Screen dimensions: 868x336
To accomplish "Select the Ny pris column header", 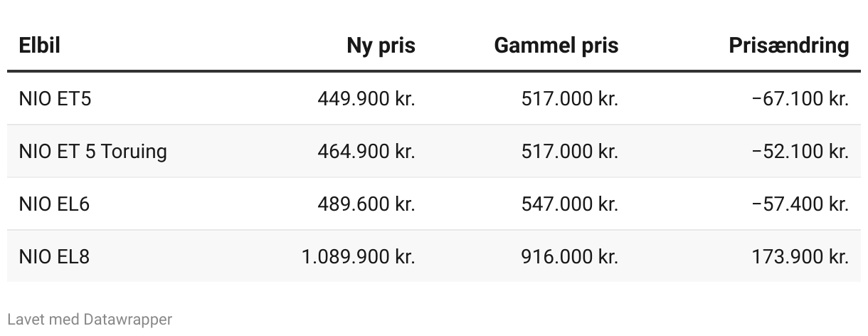I will coord(381,46).
